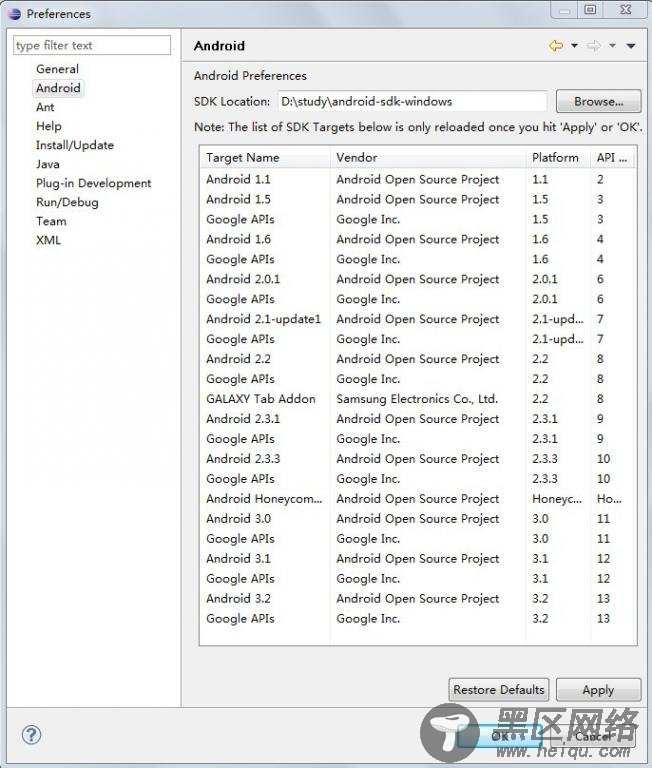This screenshot has width=652, height=768.
Task: Select the Android 2.2 target row
Action: [418, 359]
